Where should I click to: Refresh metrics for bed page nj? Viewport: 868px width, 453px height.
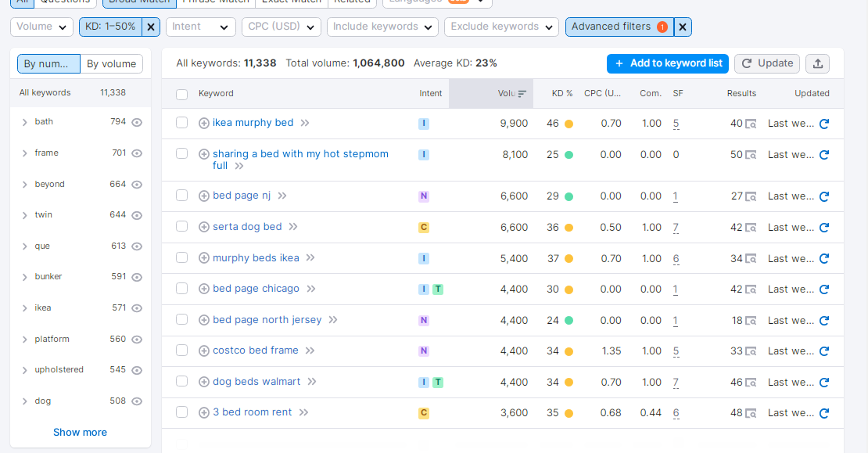point(823,196)
